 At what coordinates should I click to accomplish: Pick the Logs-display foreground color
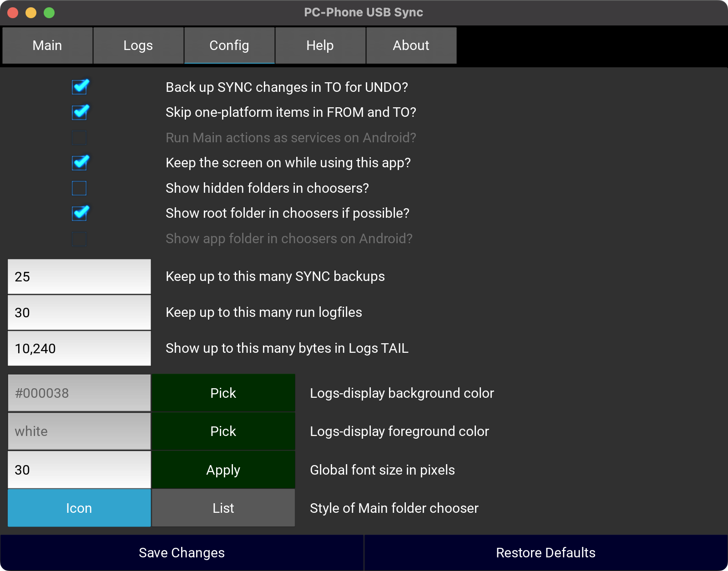(223, 431)
